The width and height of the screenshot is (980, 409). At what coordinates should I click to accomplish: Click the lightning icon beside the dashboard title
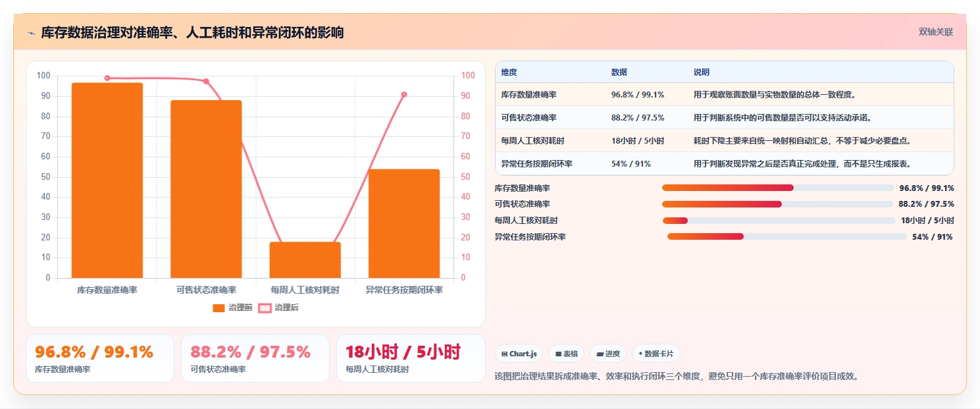tap(32, 33)
